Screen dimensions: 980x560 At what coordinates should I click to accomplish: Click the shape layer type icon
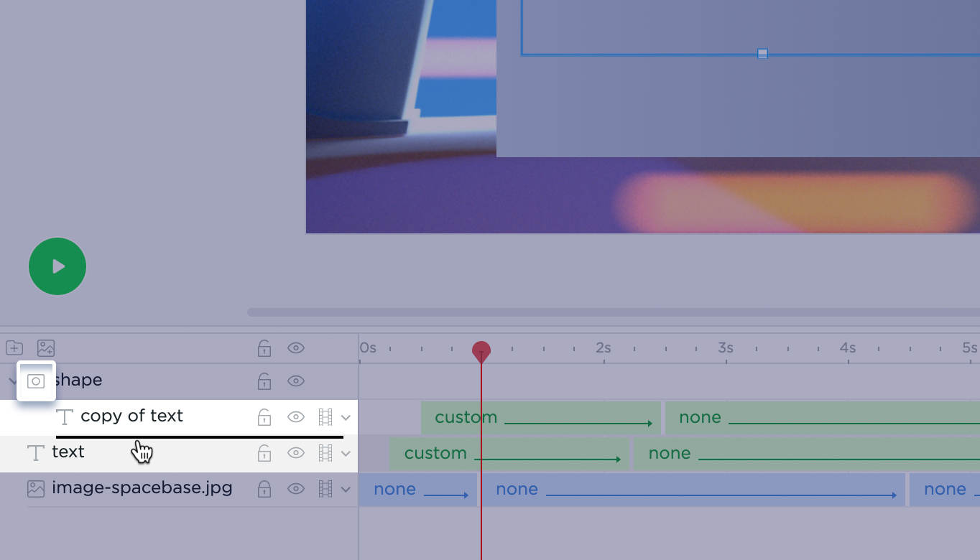36,381
